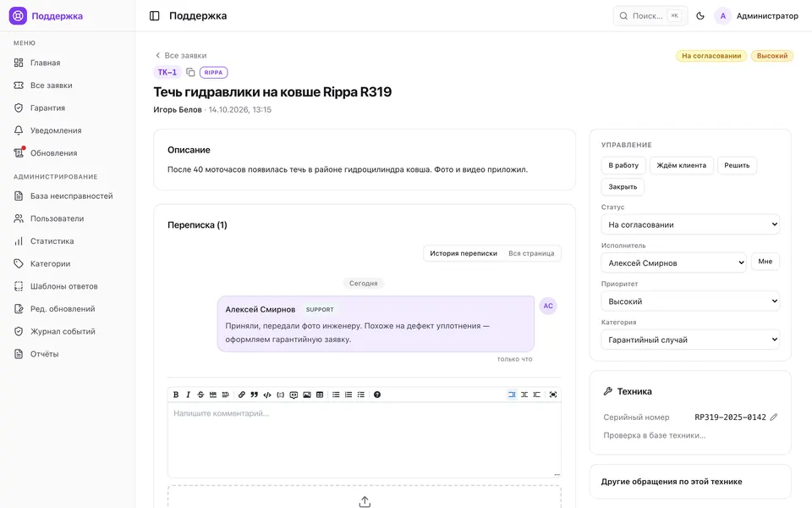Image resolution: width=812 pixels, height=508 pixels.
Task: Apply strikethrough formatting in editor toolbar
Action: click(x=200, y=395)
